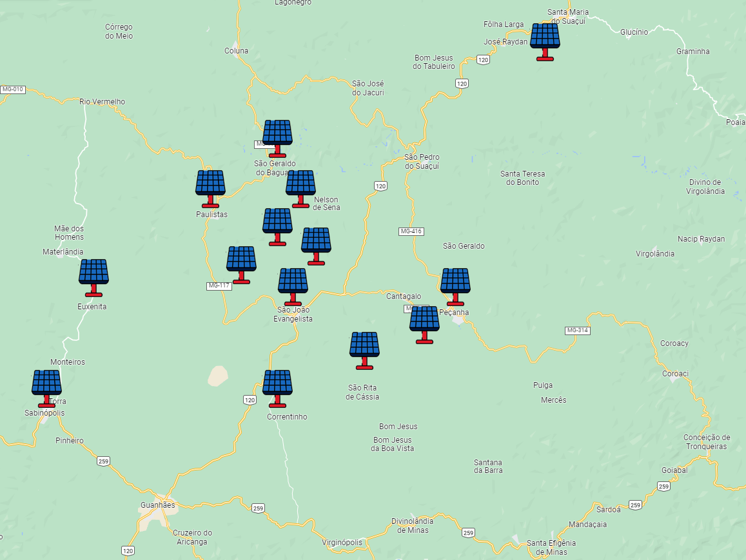Click solar panel above São Rita de Cássia

click(x=364, y=349)
